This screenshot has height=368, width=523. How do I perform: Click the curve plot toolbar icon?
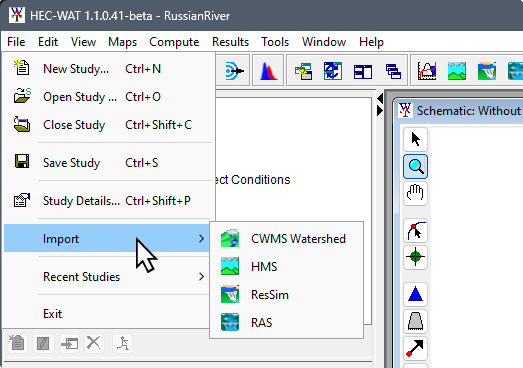click(427, 71)
